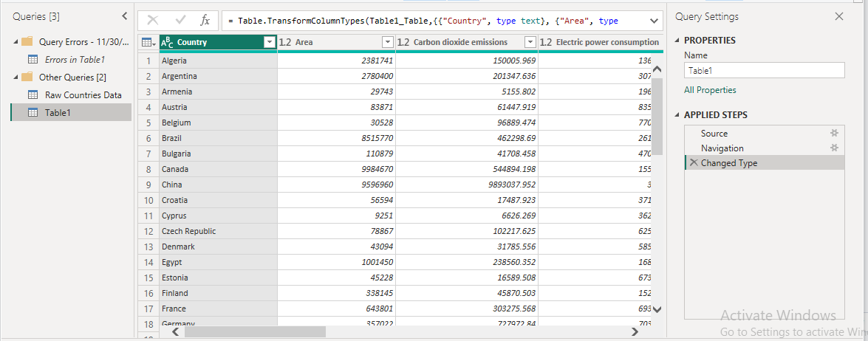Viewport: 868px width, 341px height.
Task: Open the Area column filter dropdown
Action: [x=388, y=42]
